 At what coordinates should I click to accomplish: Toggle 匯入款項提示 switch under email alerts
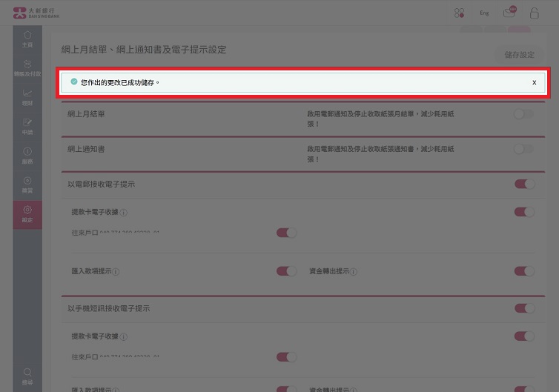pyautogui.click(x=286, y=271)
